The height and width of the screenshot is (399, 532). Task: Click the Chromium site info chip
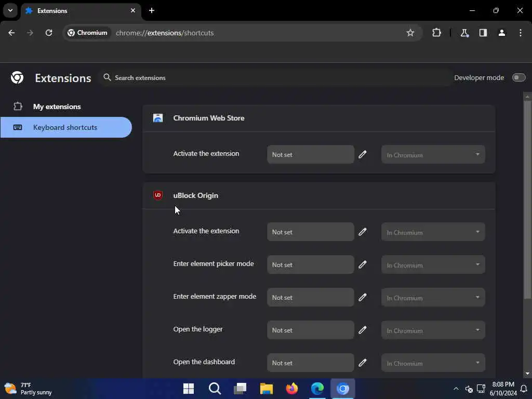87,33
